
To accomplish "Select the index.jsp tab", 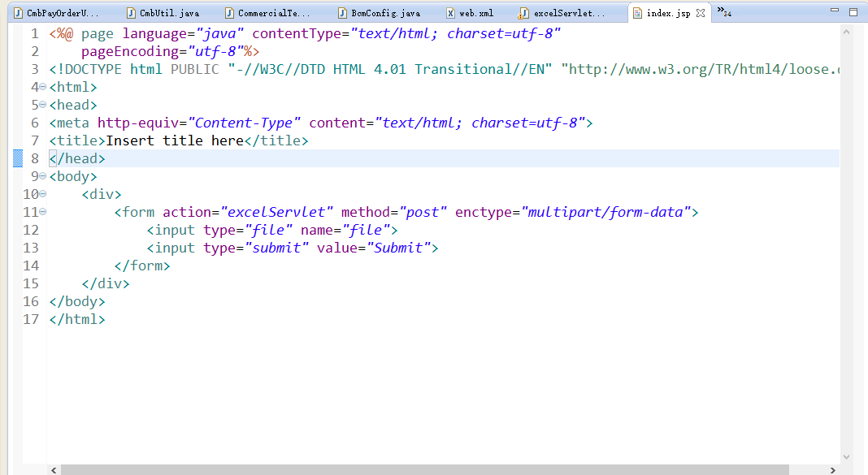I will click(668, 13).
